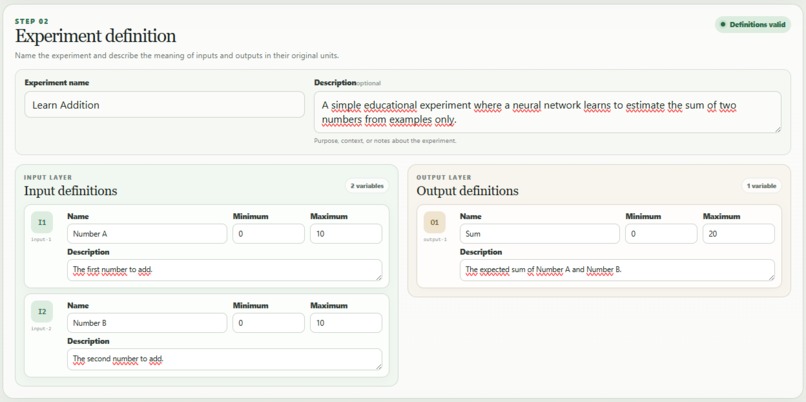
Task: Click the '2 variables' pill
Action: tap(367, 186)
